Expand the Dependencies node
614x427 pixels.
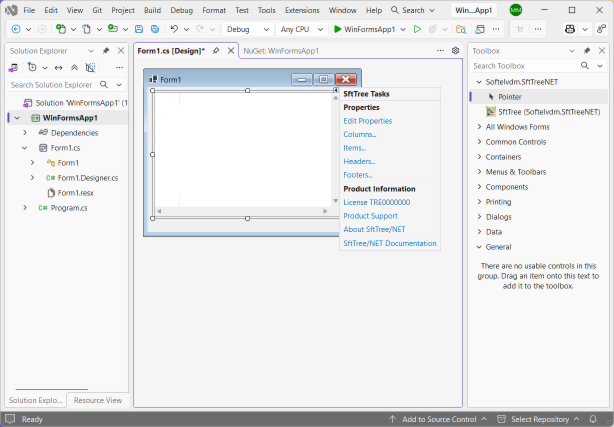coord(25,133)
